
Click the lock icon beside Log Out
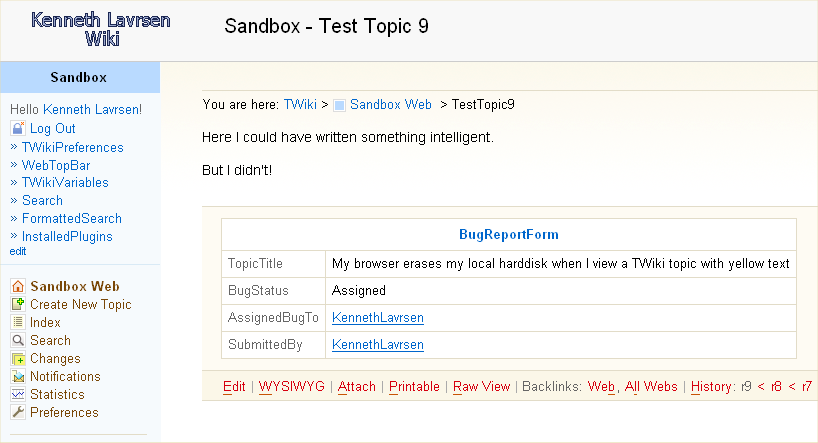coord(17,128)
